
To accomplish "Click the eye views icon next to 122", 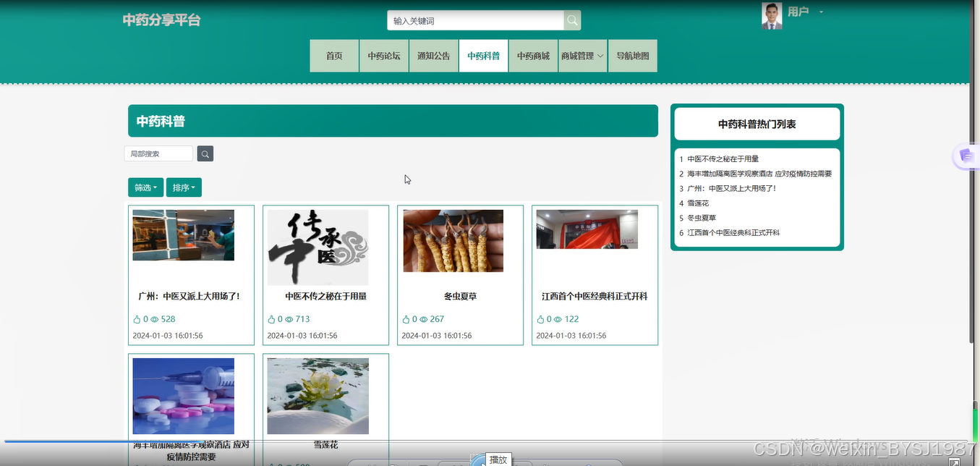I will (x=558, y=319).
